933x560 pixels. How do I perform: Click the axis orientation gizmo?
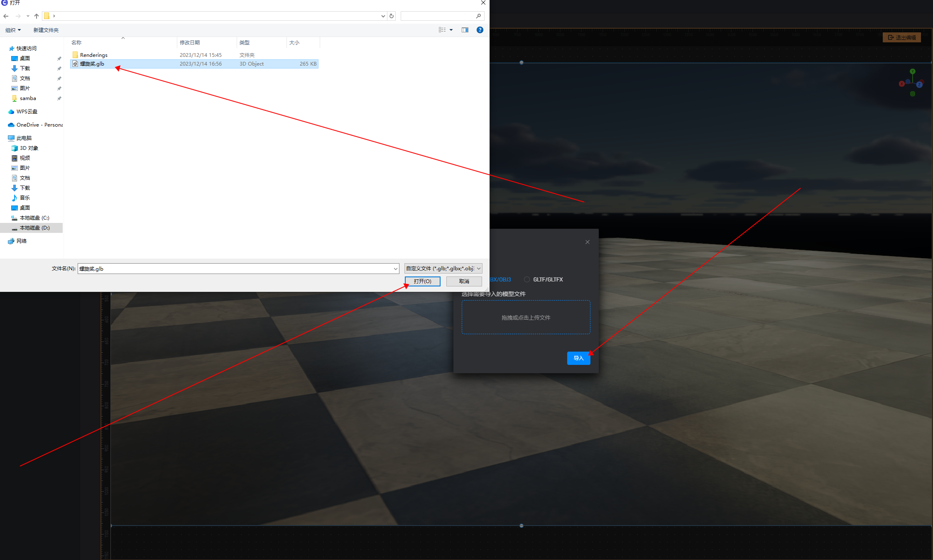point(912,83)
